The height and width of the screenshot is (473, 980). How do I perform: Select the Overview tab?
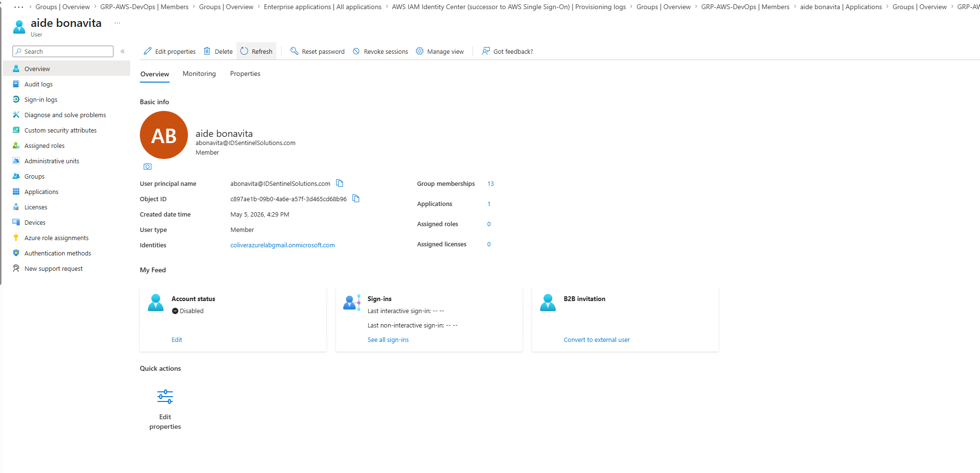[155, 74]
